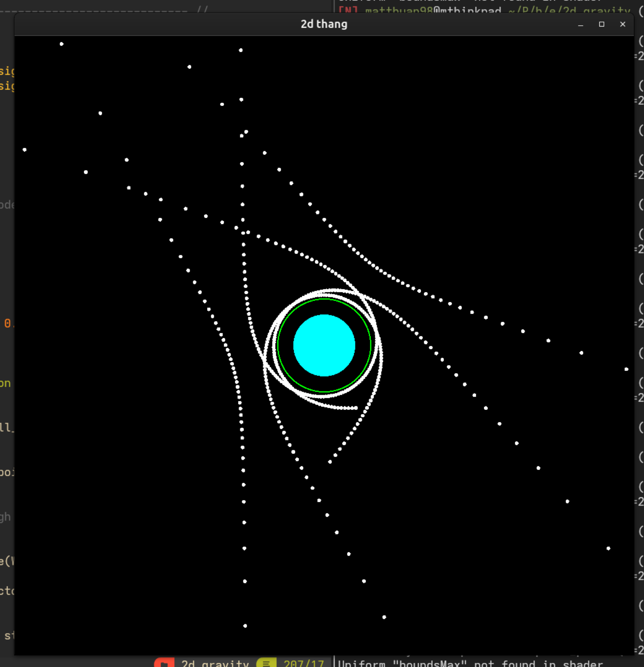The image size is (644, 667).
Task: Click the "2d thang" title bar text
Action: (324, 24)
